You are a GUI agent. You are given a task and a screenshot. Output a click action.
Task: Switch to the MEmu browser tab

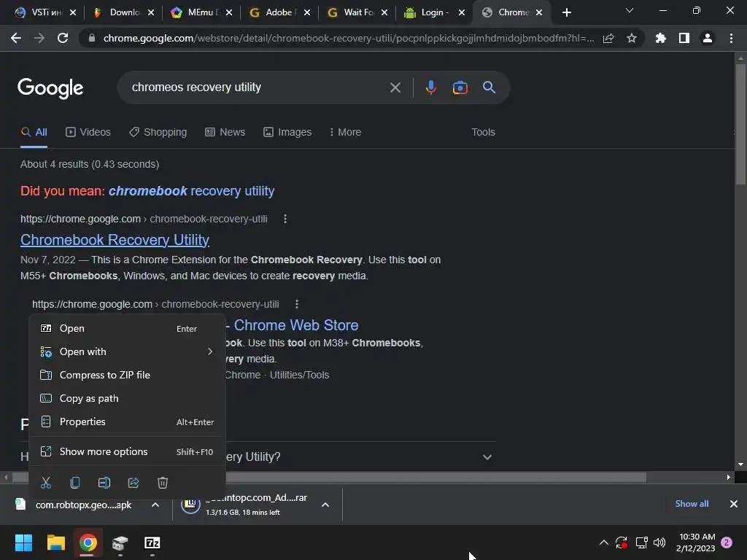click(x=200, y=12)
